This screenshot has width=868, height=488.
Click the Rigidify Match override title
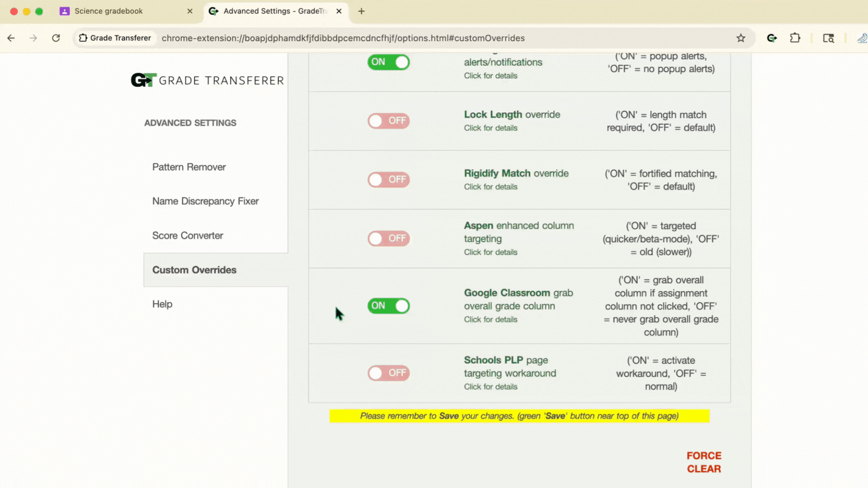(x=516, y=174)
